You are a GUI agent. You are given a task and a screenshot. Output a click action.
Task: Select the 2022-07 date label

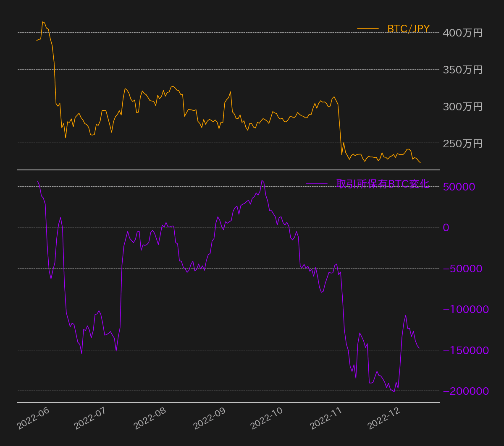[90, 418]
